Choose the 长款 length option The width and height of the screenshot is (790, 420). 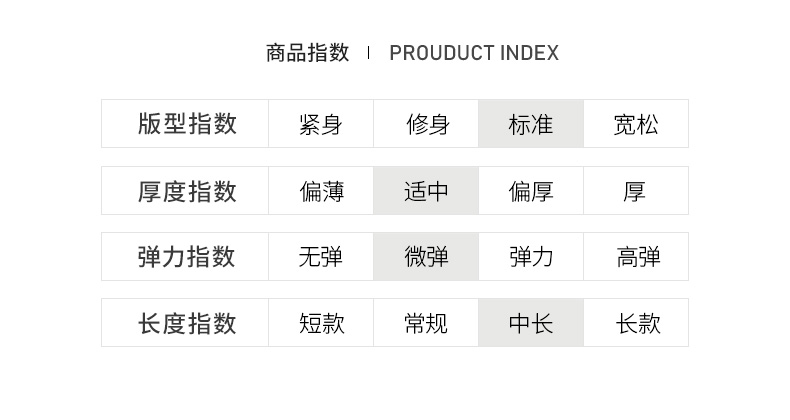pyautogui.click(x=636, y=323)
